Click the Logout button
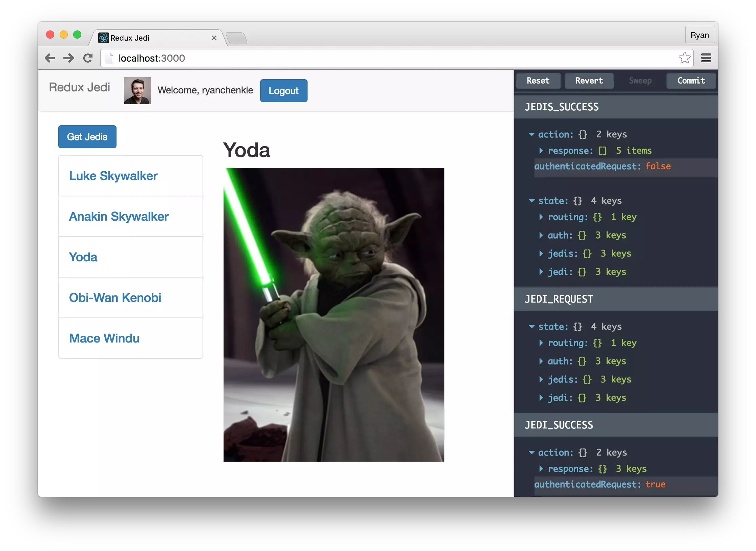The width and height of the screenshot is (756, 551). [283, 90]
